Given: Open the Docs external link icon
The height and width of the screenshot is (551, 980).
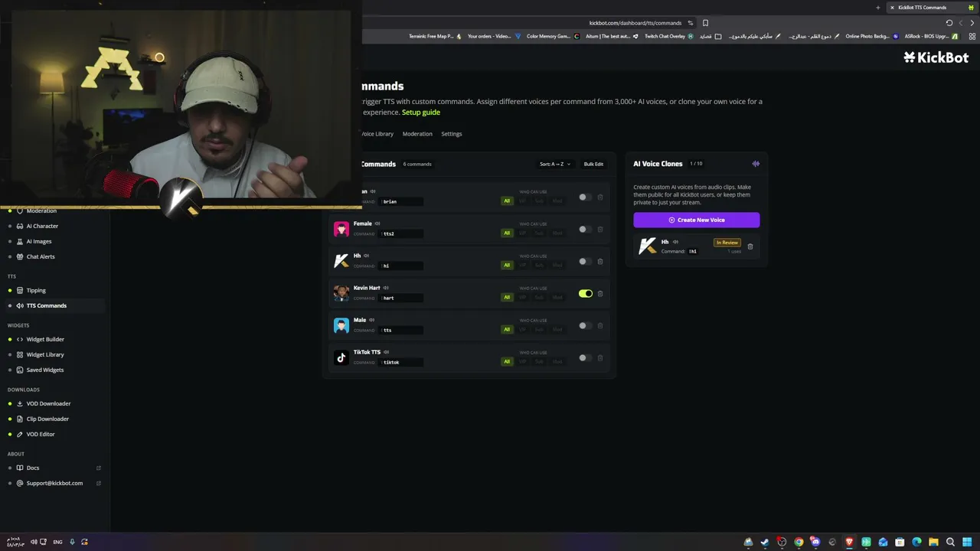Looking at the screenshot, I should point(99,468).
